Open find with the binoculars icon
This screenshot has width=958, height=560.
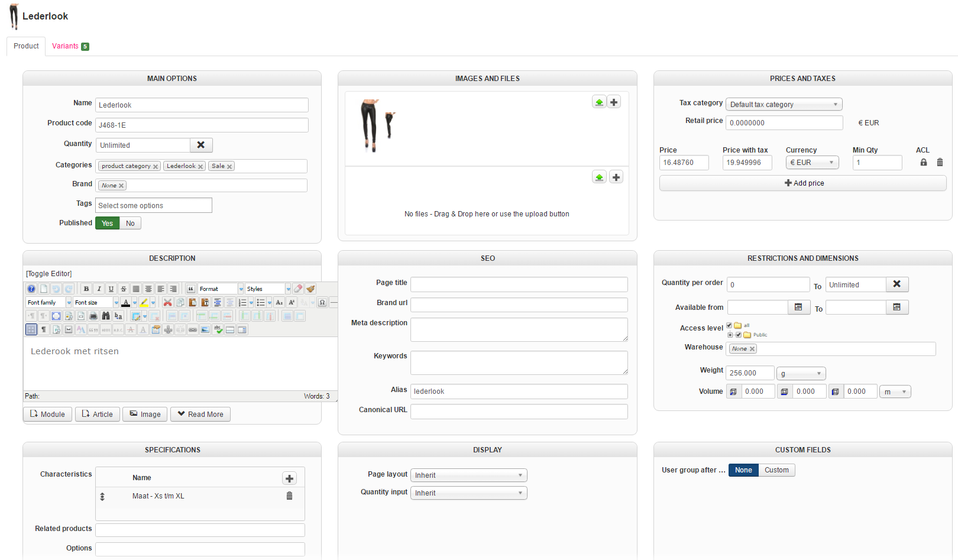(x=106, y=316)
